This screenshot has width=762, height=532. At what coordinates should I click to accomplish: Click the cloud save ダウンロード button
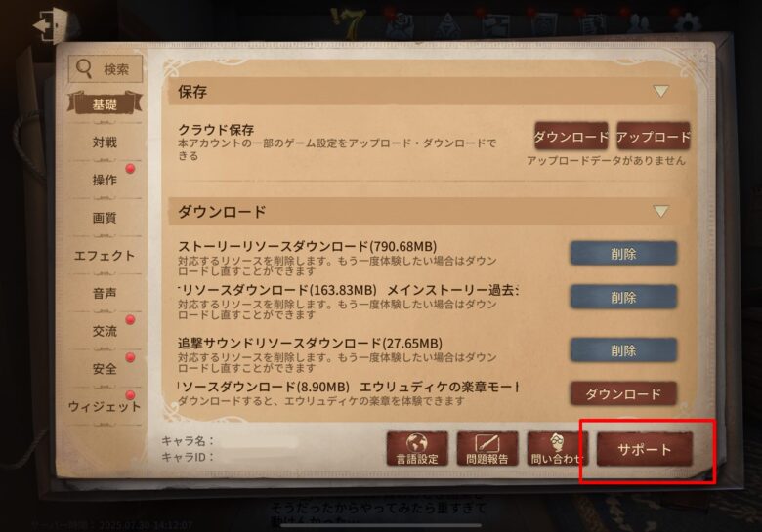tap(571, 137)
